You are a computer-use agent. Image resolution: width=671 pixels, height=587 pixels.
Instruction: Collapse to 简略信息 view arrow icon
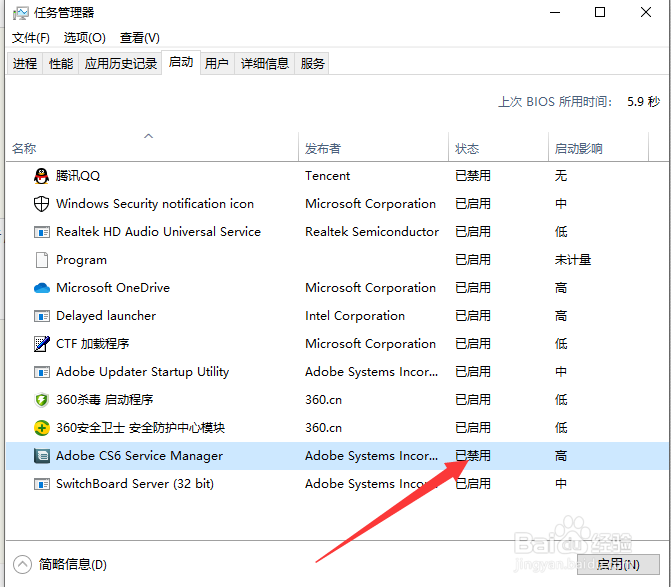(22, 564)
